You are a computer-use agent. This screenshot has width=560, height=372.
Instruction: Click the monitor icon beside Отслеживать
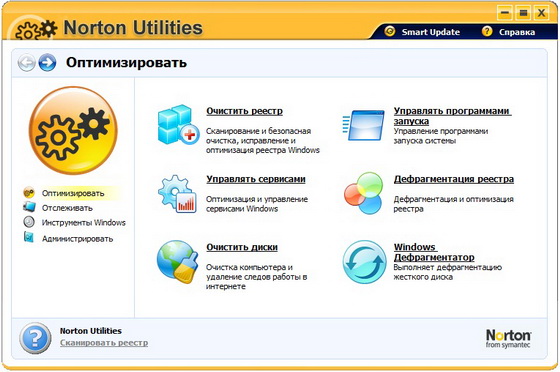coord(29,207)
